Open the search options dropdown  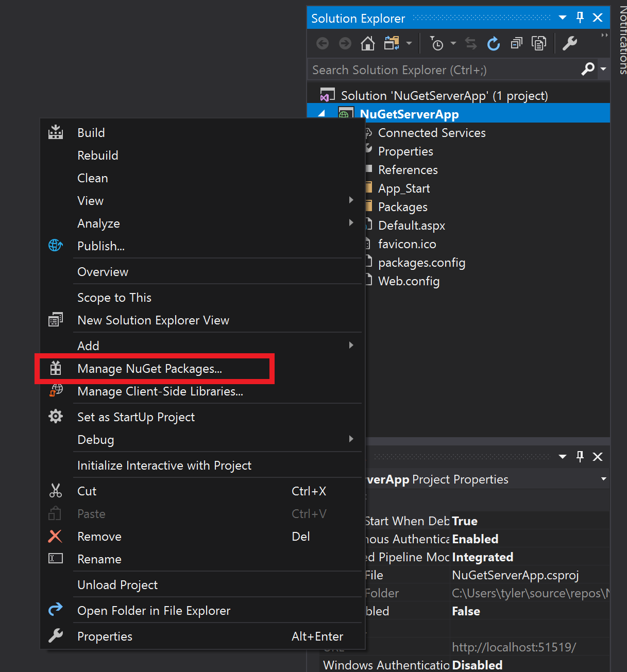[x=603, y=69]
